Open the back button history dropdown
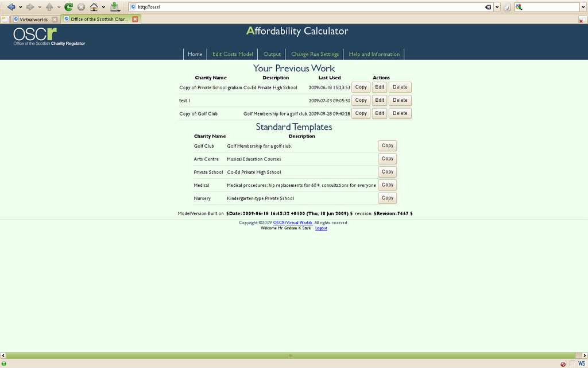Screen dimensions: 588x368 click(x=20, y=7)
